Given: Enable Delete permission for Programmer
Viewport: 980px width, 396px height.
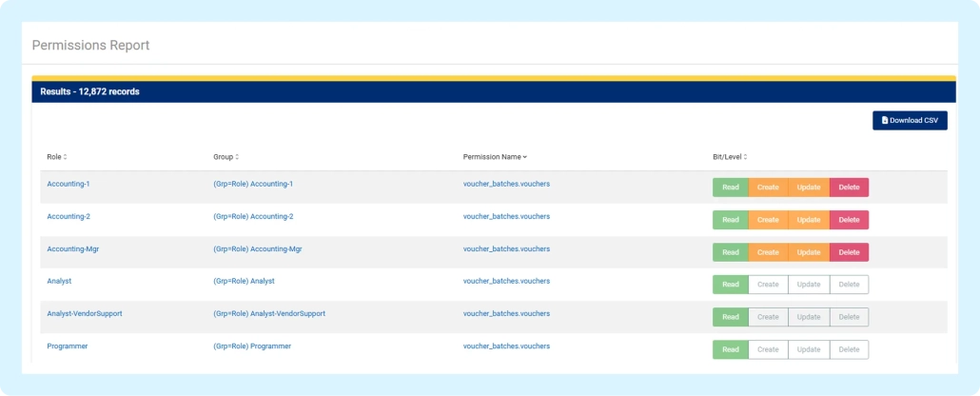Looking at the screenshot, I should pyautogui.click(x=849, y=349).
